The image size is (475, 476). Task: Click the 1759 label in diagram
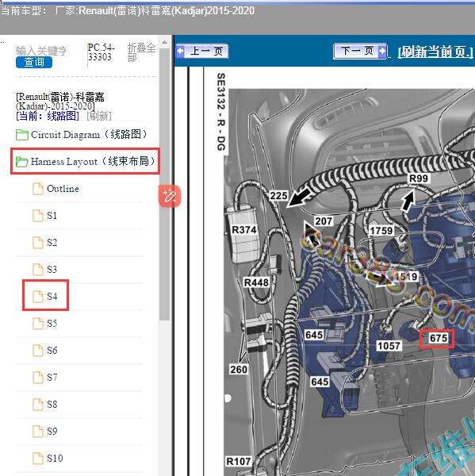pos(381,231)
